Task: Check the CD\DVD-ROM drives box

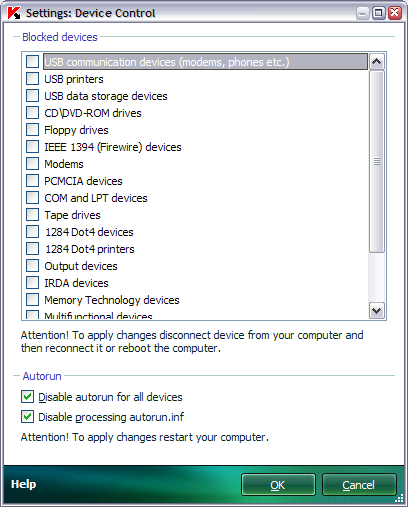Action: 32,113
